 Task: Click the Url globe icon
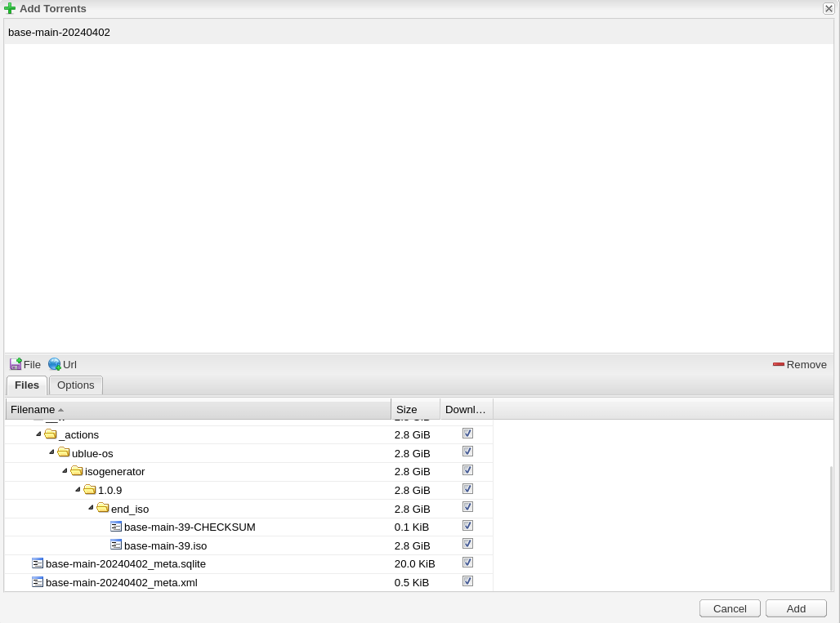coord(54,364)
